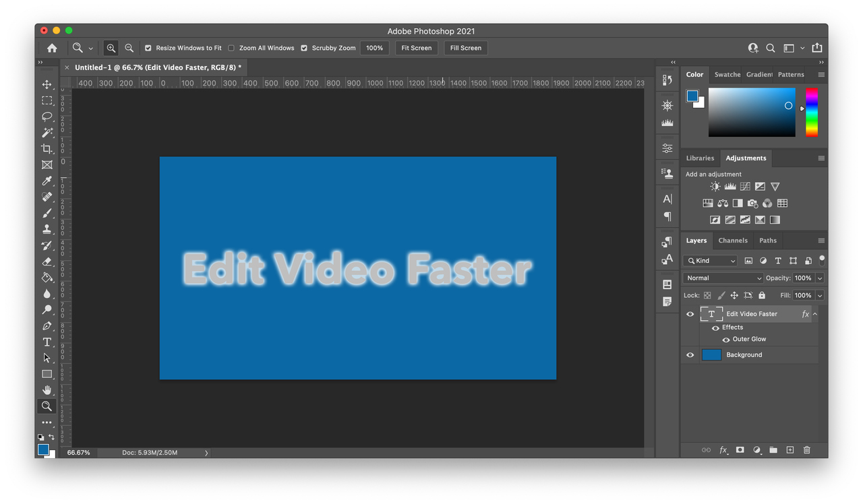Click the Add layer mask icon
This screenshot has height=504, width=863.
tap(740, 449)
